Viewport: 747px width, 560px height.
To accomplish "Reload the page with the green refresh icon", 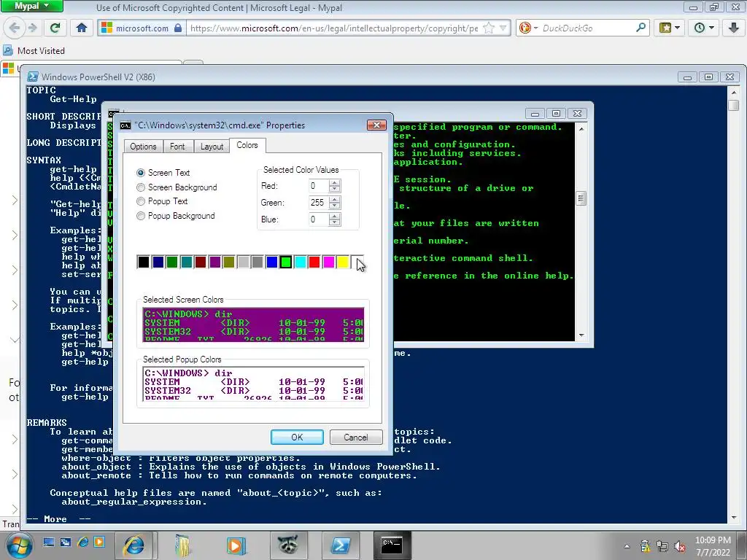I will pyautogui.click(x=55, y=28).
